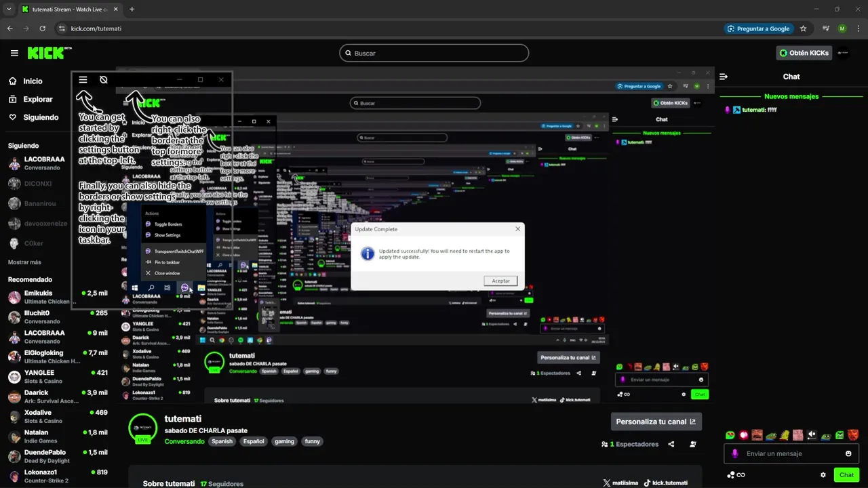
Task: Click the Español tag
Action: click(x=254, y=441)
